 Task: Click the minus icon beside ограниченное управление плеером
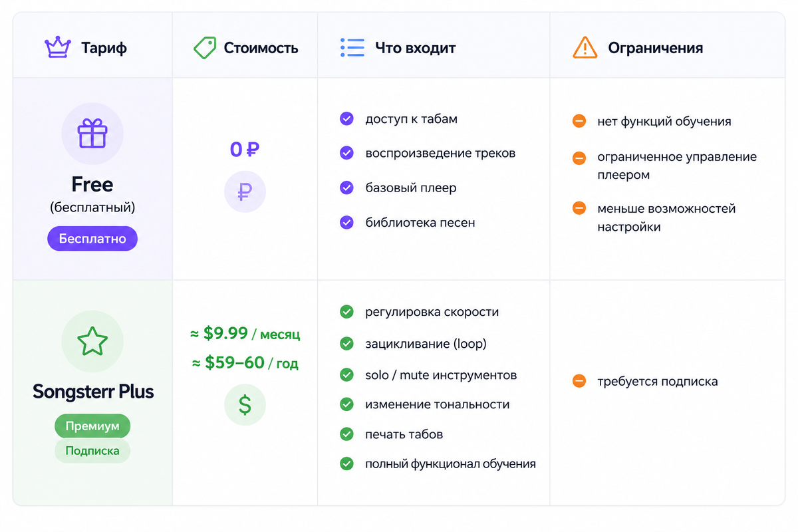(x=579, y=158)
